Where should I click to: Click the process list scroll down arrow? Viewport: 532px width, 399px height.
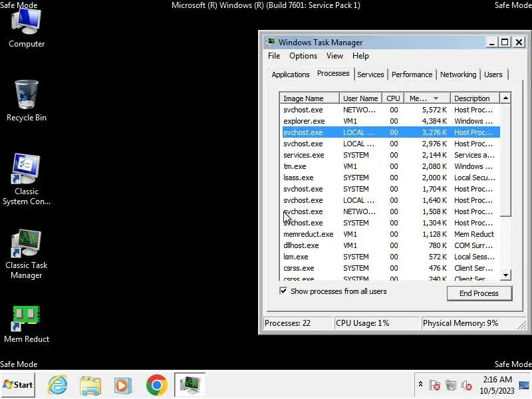coord(505,275)
